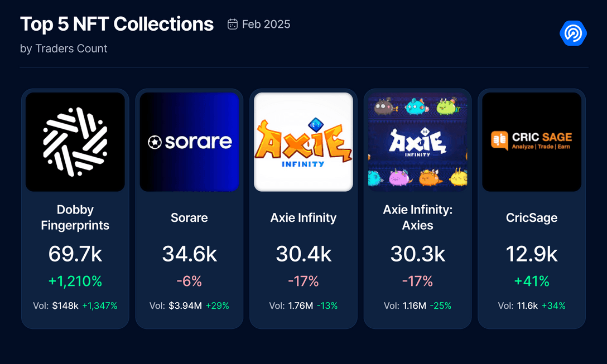Open the Axie Infinity: Axies artwork
The image size is (607, 364).
coord(417,142)
